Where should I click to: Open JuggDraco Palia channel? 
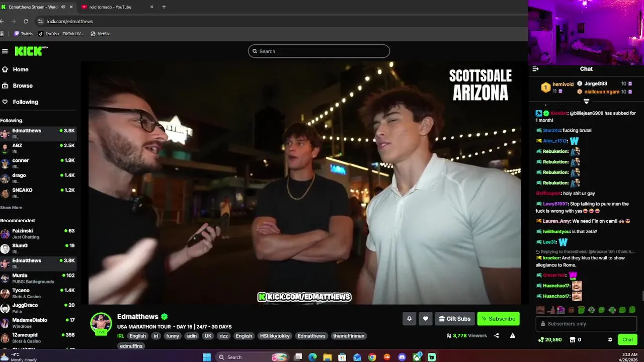pyautogui.click(x=38, y=308)
